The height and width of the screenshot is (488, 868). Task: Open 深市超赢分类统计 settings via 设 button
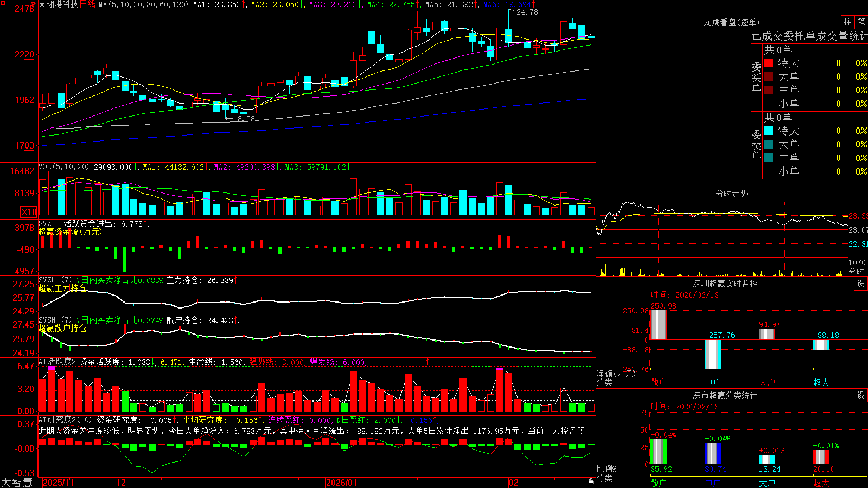pyautogui.click(x=861, y=395)
